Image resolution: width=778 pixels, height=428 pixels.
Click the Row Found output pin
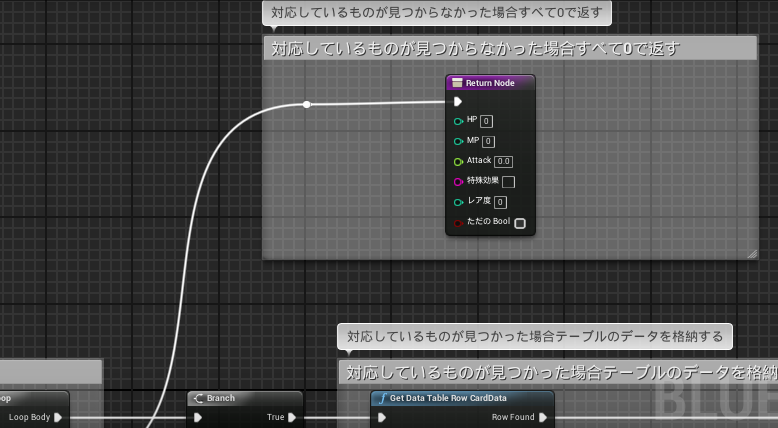point(543,418)
